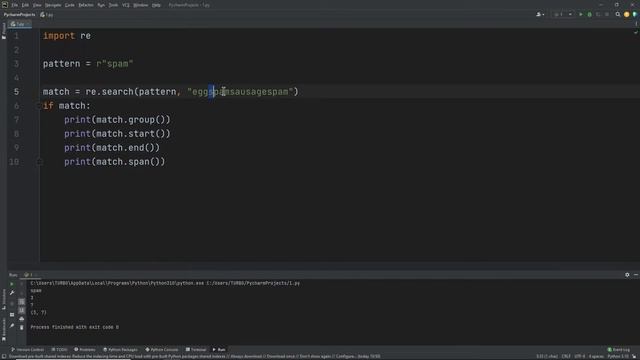Screen dimensions: 640x360
Task: Toggle the pin tab icon in Run panel
Action: [x=12, y=326]
